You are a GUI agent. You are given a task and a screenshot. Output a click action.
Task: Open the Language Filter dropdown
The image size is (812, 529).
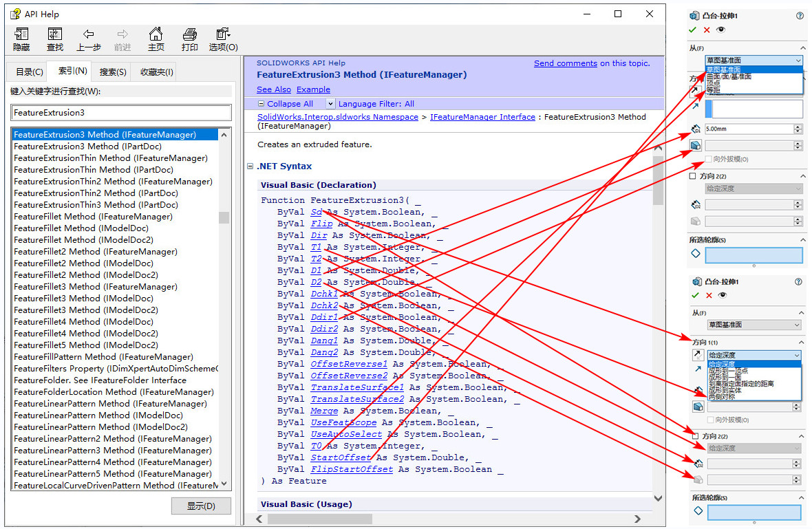330,103
